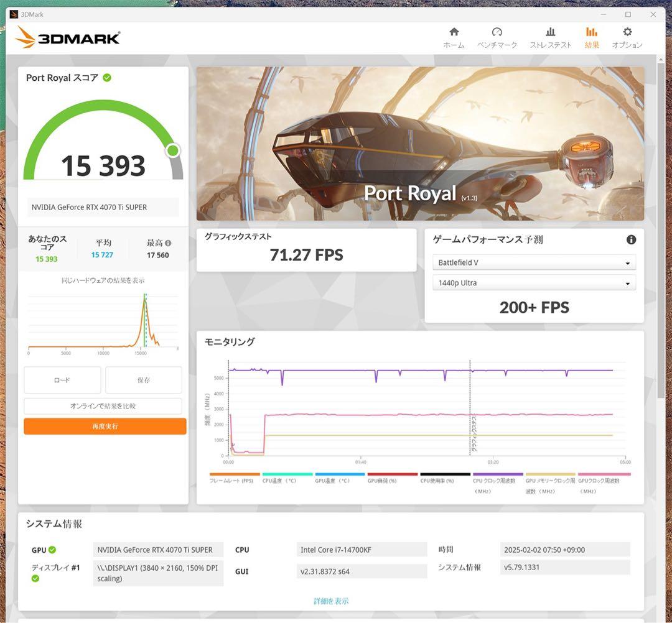Screen dimensions: 672x623
Task: Open info icon on ゲームパフォーマンス予測 panel
Action: (631, 239)
